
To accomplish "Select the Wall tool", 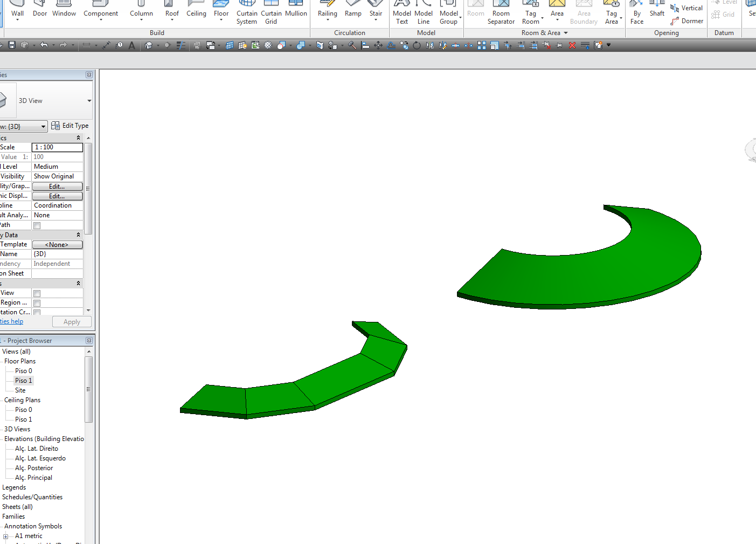I will click(17, 9).
